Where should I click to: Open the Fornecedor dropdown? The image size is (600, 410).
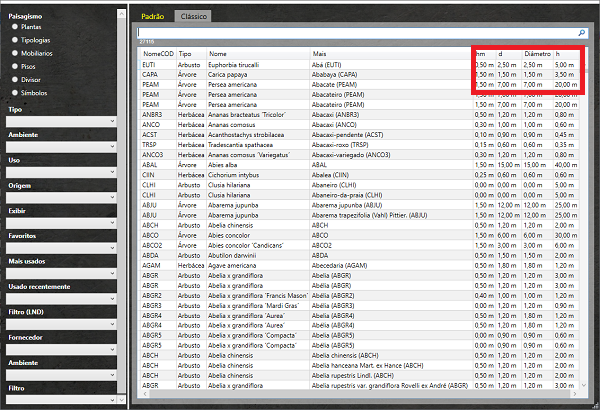(59, 354)
